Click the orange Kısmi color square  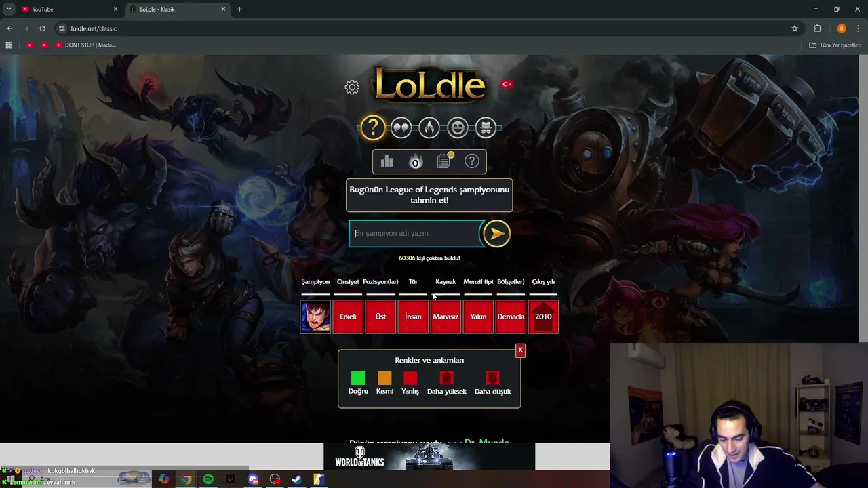click(x=384, y=378)
